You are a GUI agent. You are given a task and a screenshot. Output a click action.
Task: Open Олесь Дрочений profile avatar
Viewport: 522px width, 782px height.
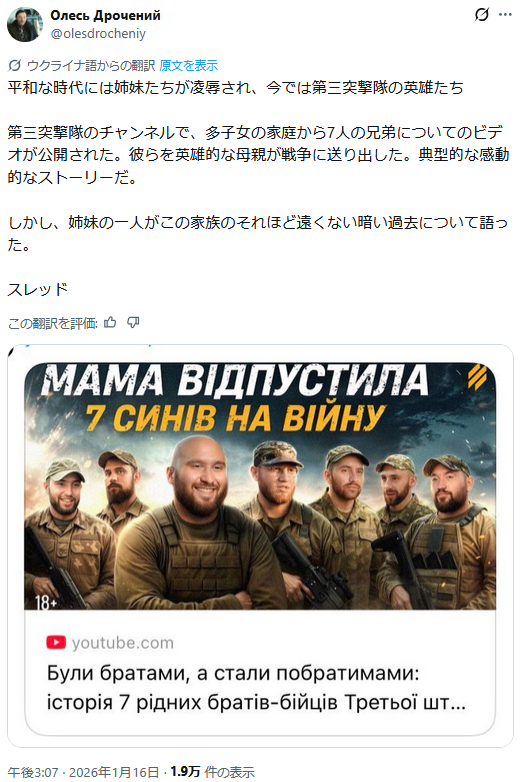coord(24,24)
